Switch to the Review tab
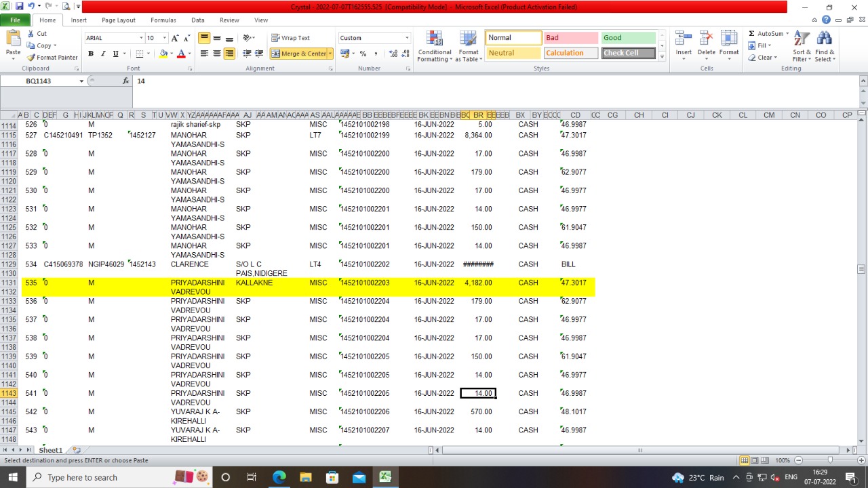Image resolution: width=868 pixels, height=488 pixels. pos(229,20)
